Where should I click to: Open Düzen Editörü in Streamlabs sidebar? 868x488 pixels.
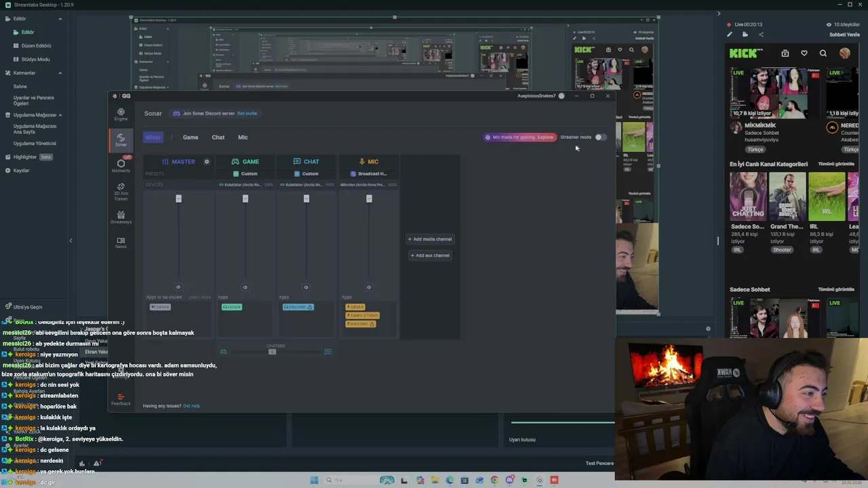coord(33,45)
